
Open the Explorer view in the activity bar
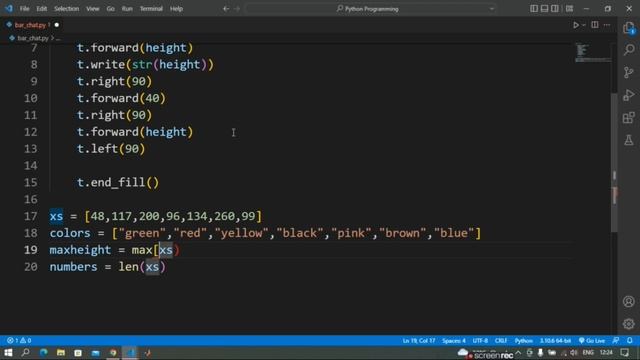(629, 28)
